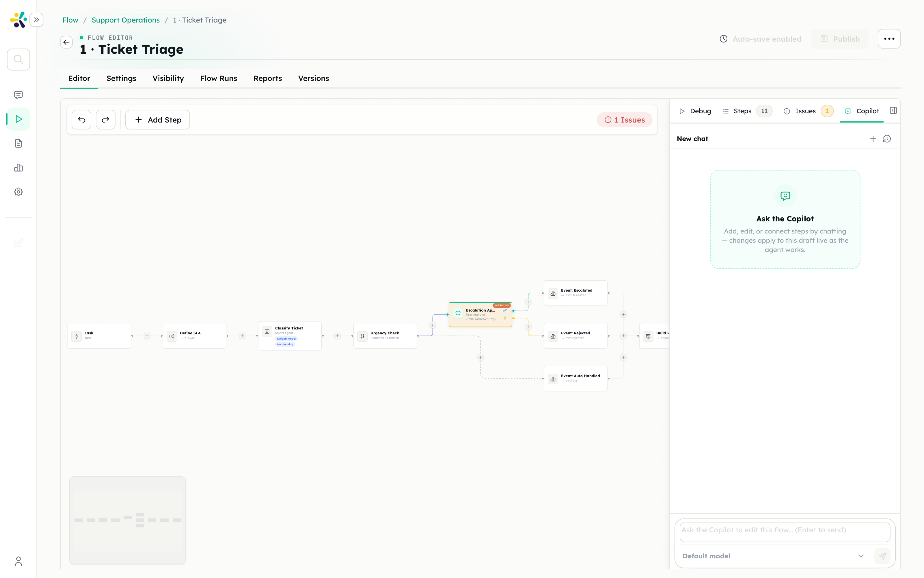
Task: Expand the sidebar with the double-chevron button
Action: click(x=36, y=19)
